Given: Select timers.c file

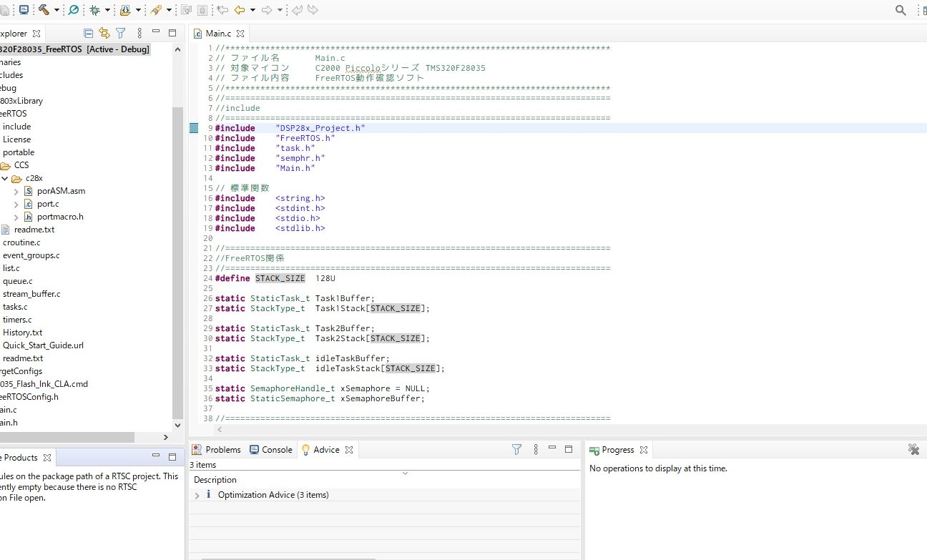Looking at the screenshot, I should [17, 320].
